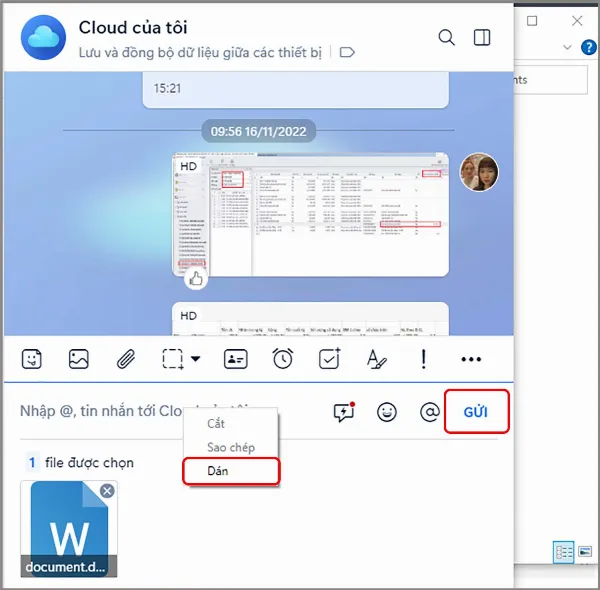This screenshot has width=600, height=590.
Task: Maximize the background window
Action: click(x=532, y=21)
